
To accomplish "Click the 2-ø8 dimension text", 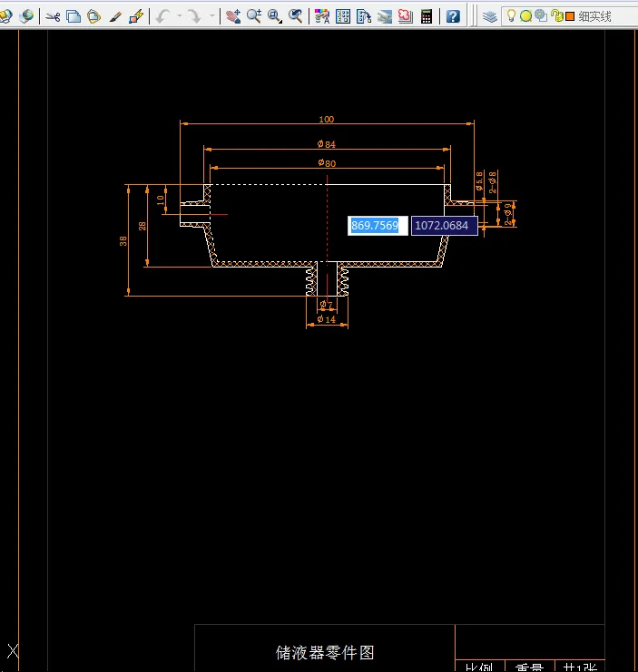I will 493,182.
